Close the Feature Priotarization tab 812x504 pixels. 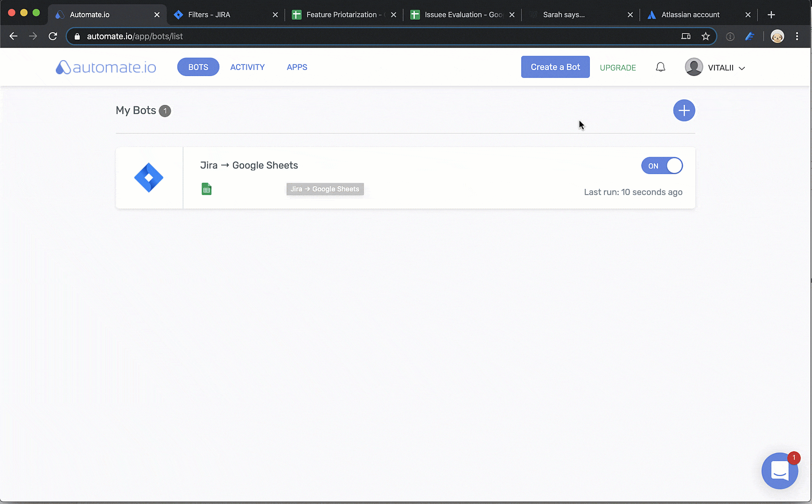click(393, 15)
